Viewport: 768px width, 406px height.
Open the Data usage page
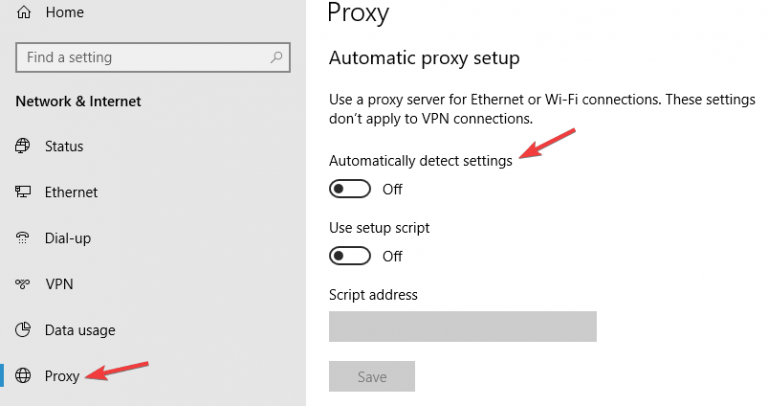click(80, 330)
